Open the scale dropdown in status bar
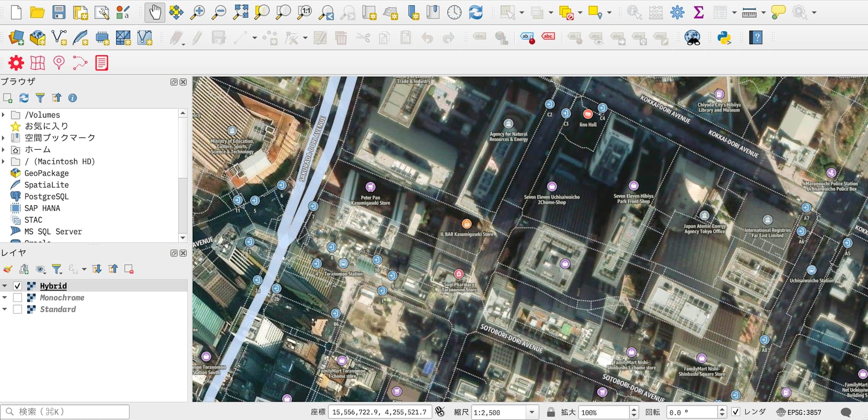Image resolution: width=868 pixels, height=420 pixels. click(532, 412)
